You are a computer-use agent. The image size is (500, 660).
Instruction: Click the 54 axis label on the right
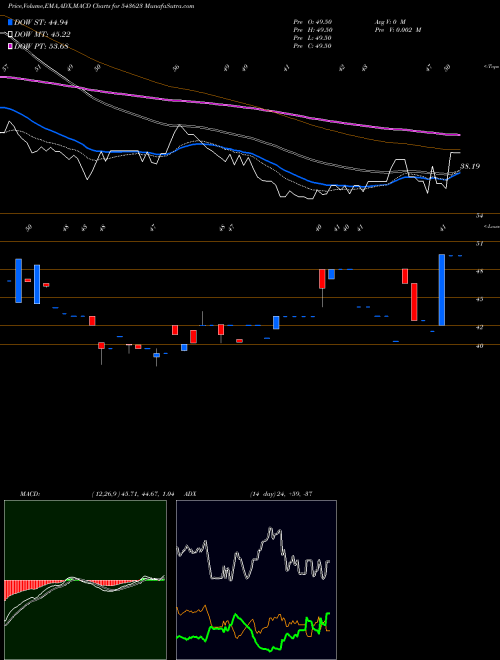(479, 216)
